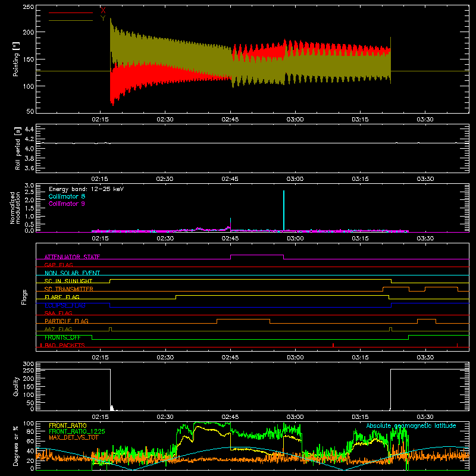Screen dimensions: 476x476
Task: Click the SC_IN_SUNLIGHT flag label
Action: point(68,281)
